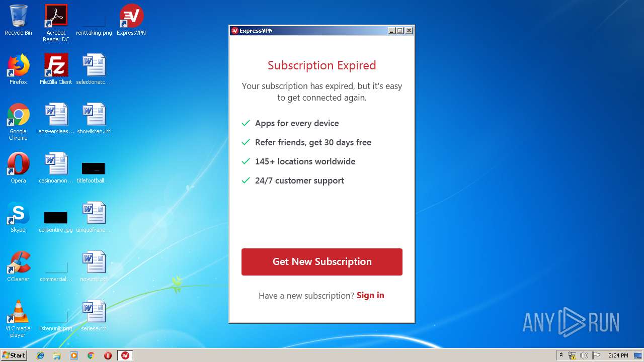
Task: Select the Skype desktop shortcut
Action: [18, 217]
